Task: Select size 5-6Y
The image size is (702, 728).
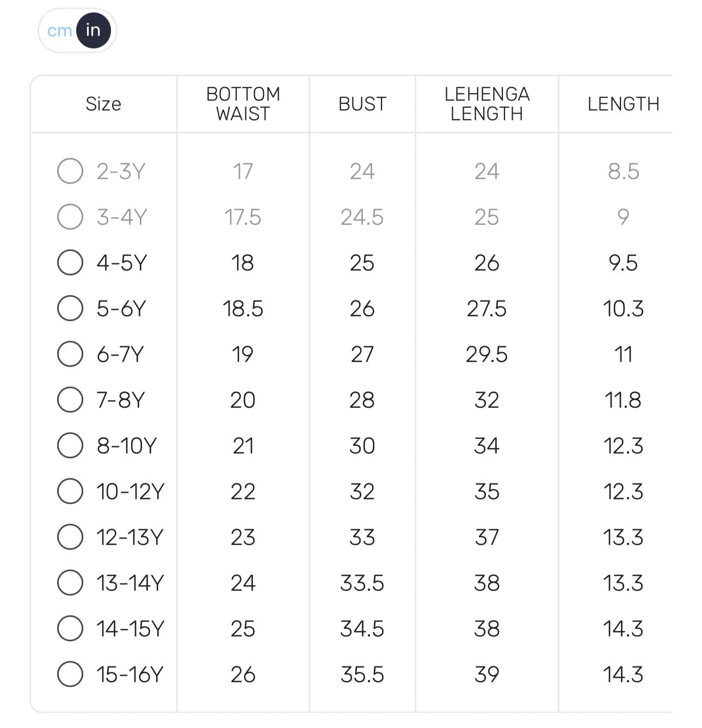Action: click(x=70, y=308)
